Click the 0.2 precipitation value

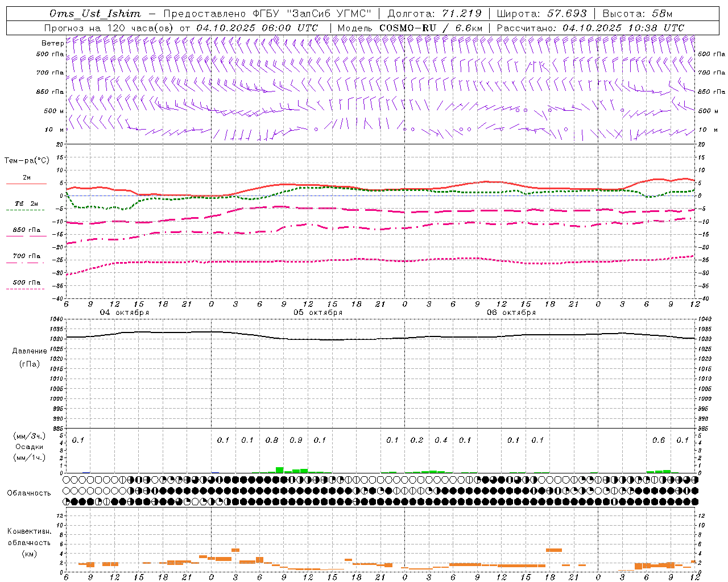point(417,440)
